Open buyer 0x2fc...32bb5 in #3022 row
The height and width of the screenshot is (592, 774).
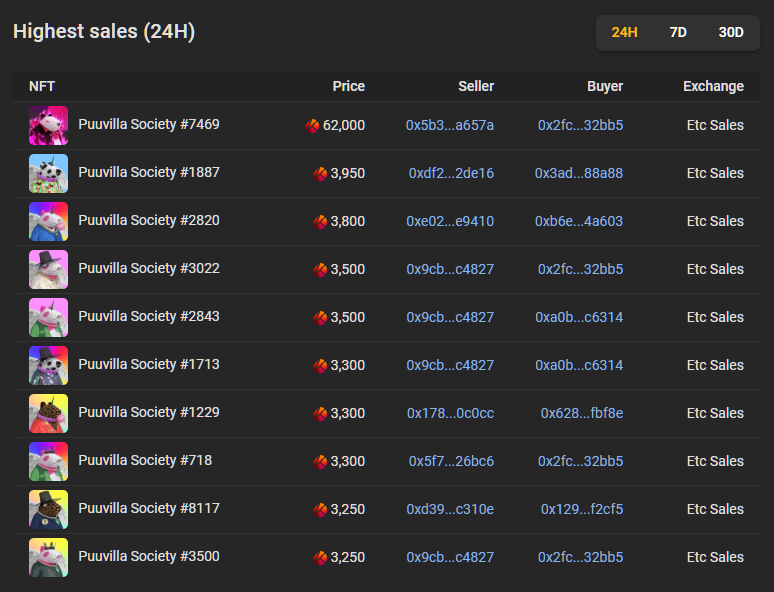coord(580,269)
